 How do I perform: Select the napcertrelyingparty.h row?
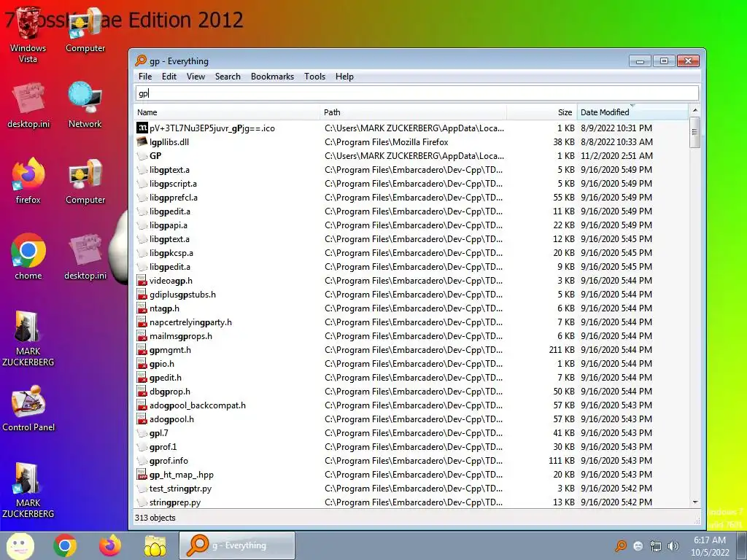pyautogui.click(x=411, y=322)
